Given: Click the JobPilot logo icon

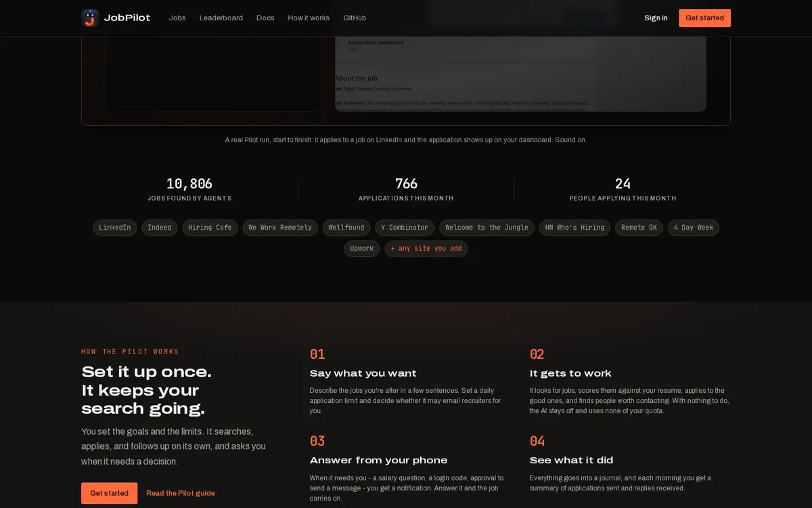Looking at the screenshot, I should [x=90, y=18].
